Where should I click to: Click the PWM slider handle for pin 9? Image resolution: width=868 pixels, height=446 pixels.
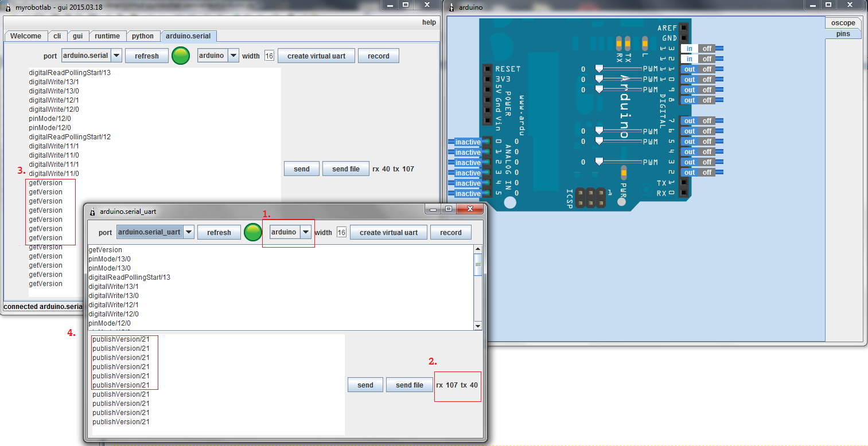coord(600,89)
